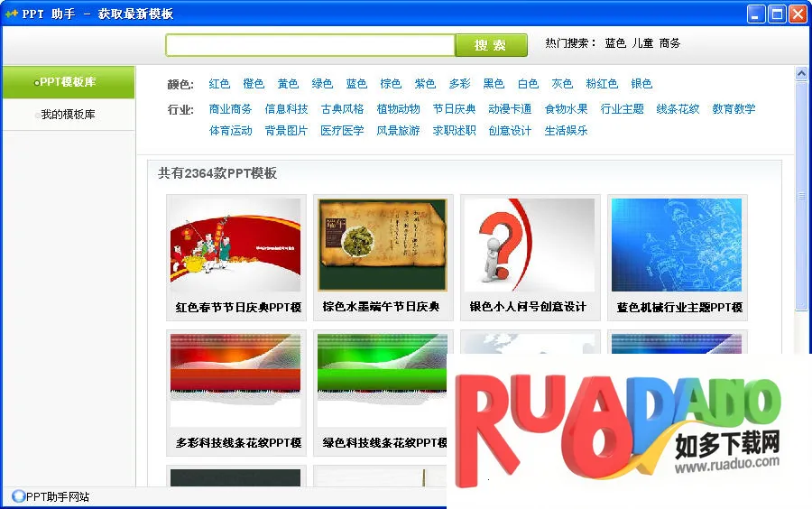The width and height of the screenshot is (812, 509).
Task: Select the 蓝色机械行业主题 template thumbnail
Action: (x=677, y=245)
